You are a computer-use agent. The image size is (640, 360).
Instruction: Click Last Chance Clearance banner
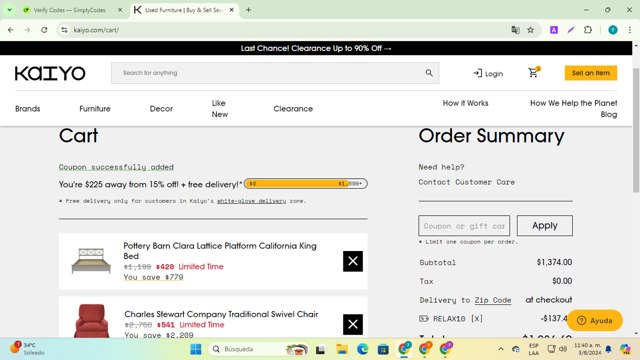pyautogui.click(x=316, y=48)
